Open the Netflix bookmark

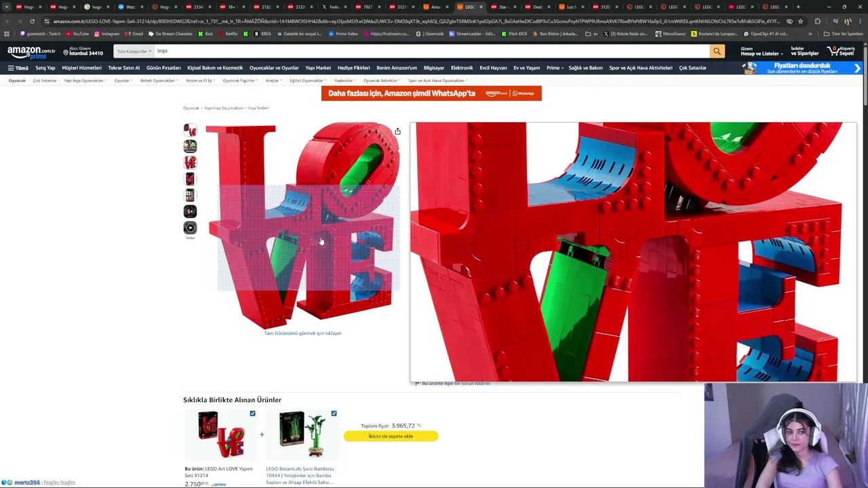[x=228, y=34]
